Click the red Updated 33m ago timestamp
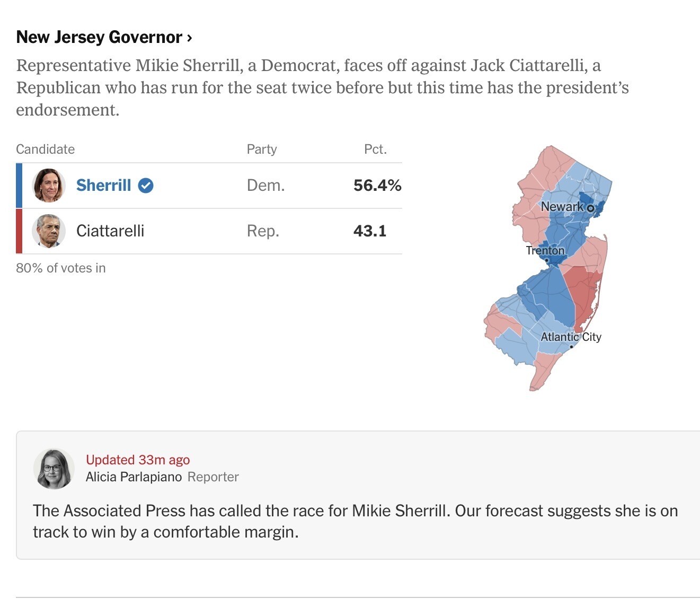700x616 pixels. click(x=138, y=460)
